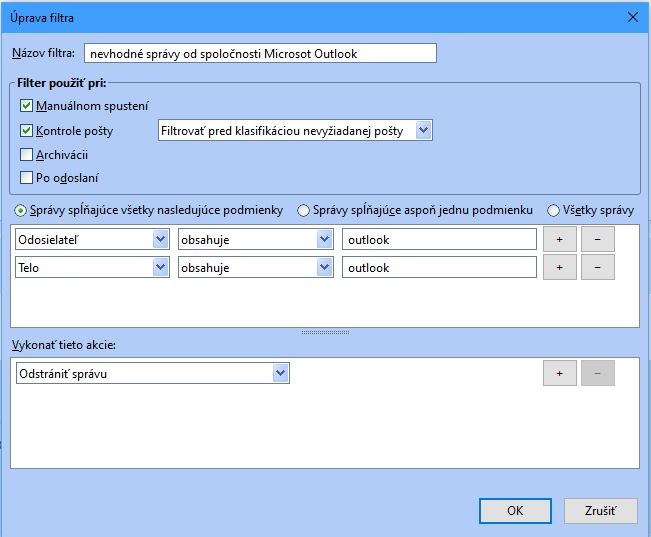Click plus button on Odosielateľ condition row
651x537 pixels.
coord(559,239)
